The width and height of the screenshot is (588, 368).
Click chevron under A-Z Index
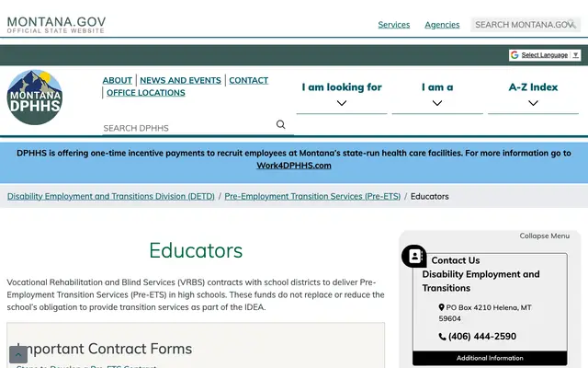pos(533,103)
